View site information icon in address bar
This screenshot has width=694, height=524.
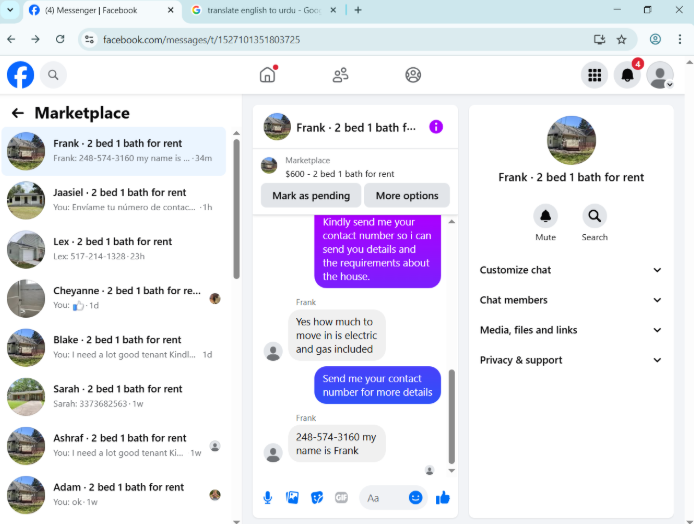89,39
